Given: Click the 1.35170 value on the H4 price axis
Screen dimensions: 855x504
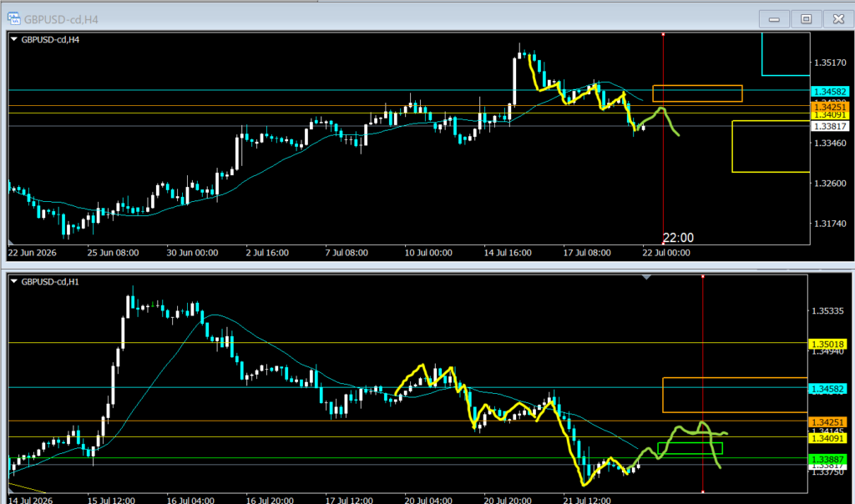Looking at the screenshot, I should pos(830,63).
